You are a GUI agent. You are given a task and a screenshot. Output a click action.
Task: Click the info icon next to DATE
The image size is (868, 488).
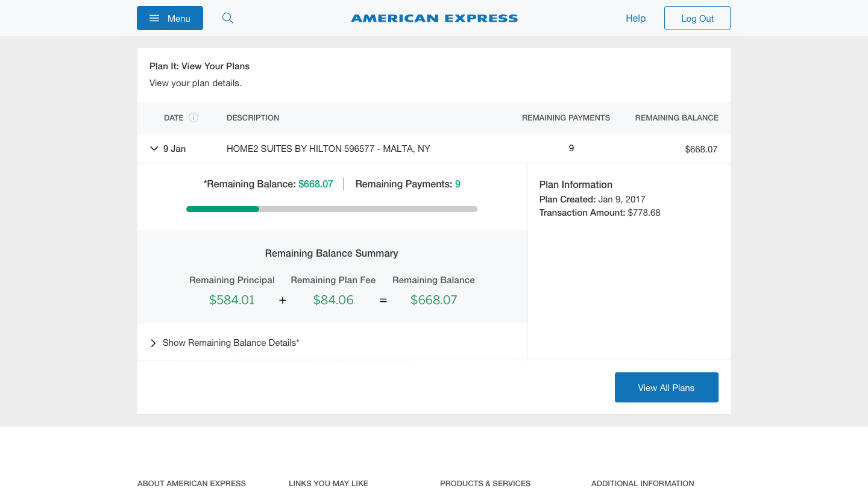coord(193,117)
